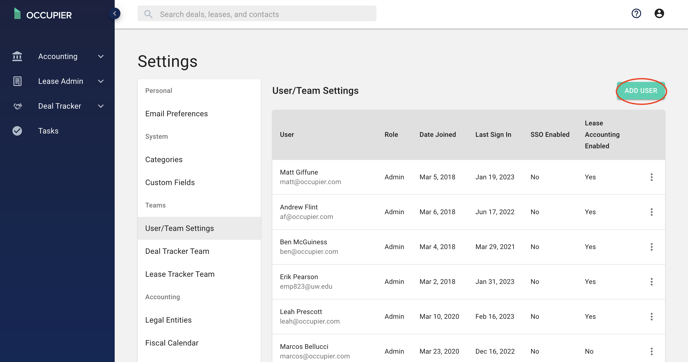Open the row actions menu for Erik Pearson
Viewport: 688px width, 362px height.
point(651,282)
